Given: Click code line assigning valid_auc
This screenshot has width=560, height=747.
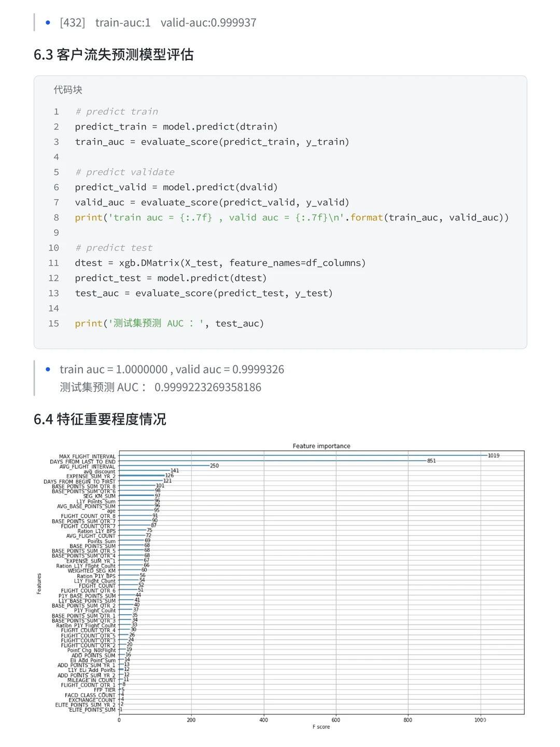Looking at the screenshot, I should click(x=212, y=202).
